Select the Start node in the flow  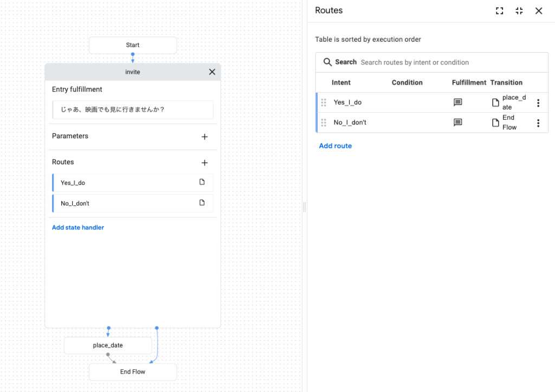pyautogui.click(x=133, y=45)
